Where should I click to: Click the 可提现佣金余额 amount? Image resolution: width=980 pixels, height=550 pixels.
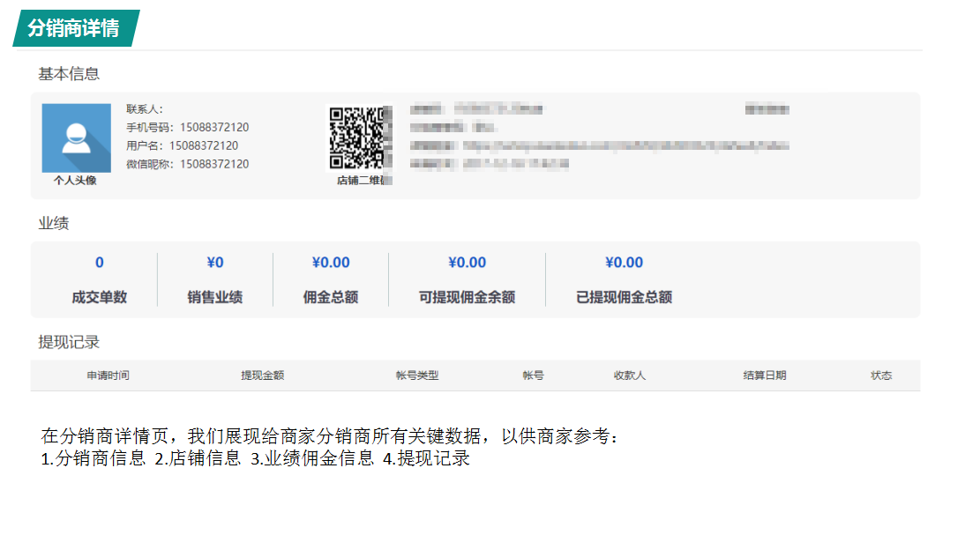tap(467, 263)
